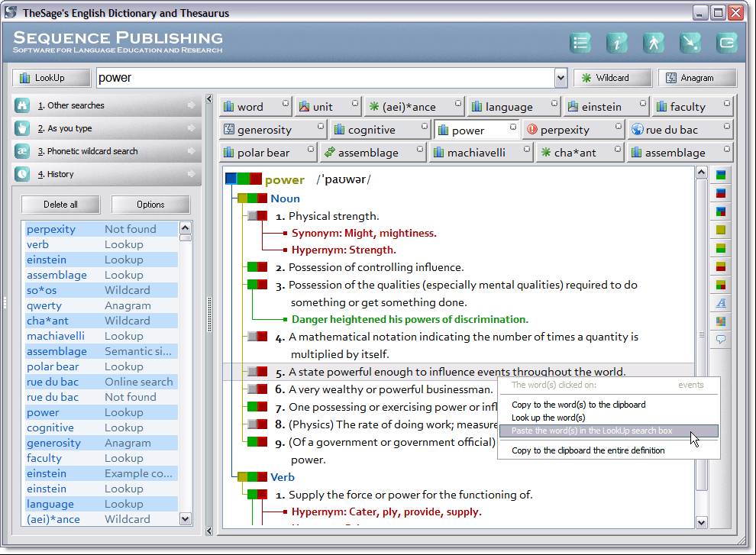Click the Wildcard button
This screenshot has width=756, height=555.
point(612,78)
